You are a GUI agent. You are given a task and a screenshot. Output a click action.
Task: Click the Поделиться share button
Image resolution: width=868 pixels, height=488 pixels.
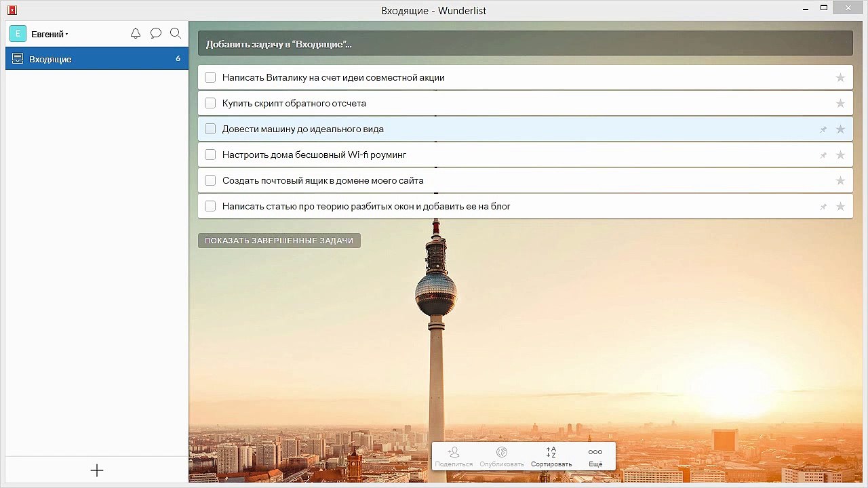pos(454,456)
